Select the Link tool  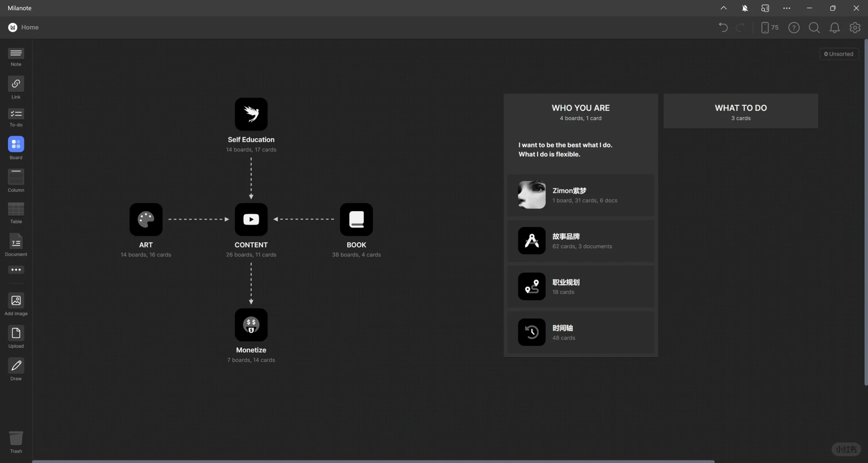[16, 84]
